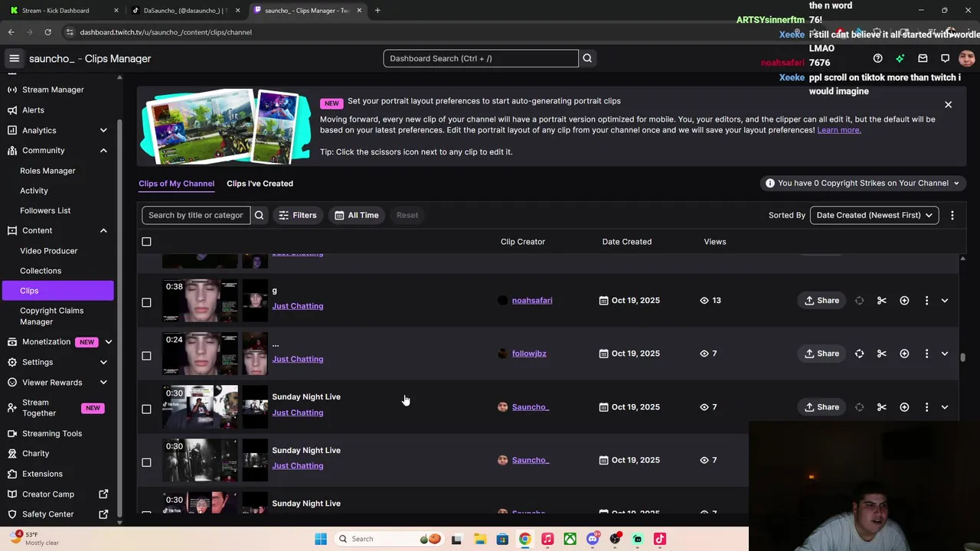Click the portrait convert icon for followjbz clip
The width and height of the screenshot is (980, 551).
pos(859,354)
